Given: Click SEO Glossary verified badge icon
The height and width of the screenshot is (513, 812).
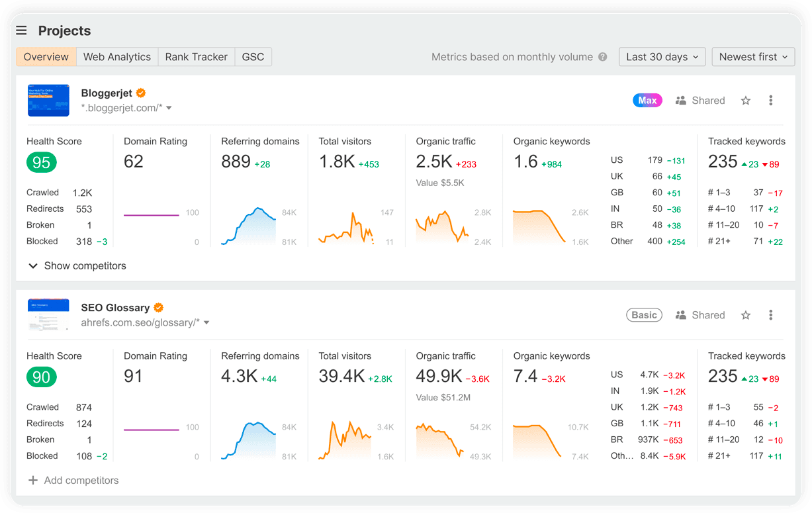Looking at the screenshot, I should click(159, 308).
